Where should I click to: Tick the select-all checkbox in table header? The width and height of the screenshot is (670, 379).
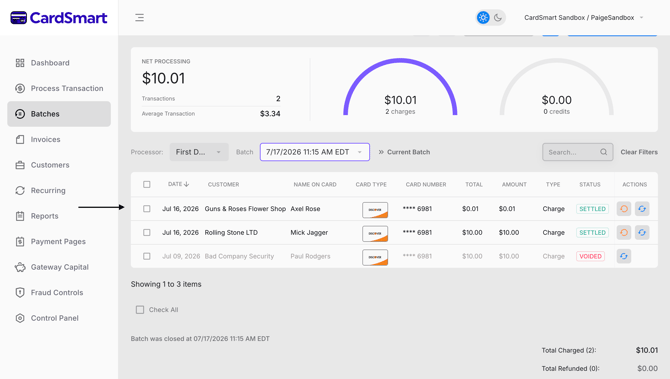point(147,185)
